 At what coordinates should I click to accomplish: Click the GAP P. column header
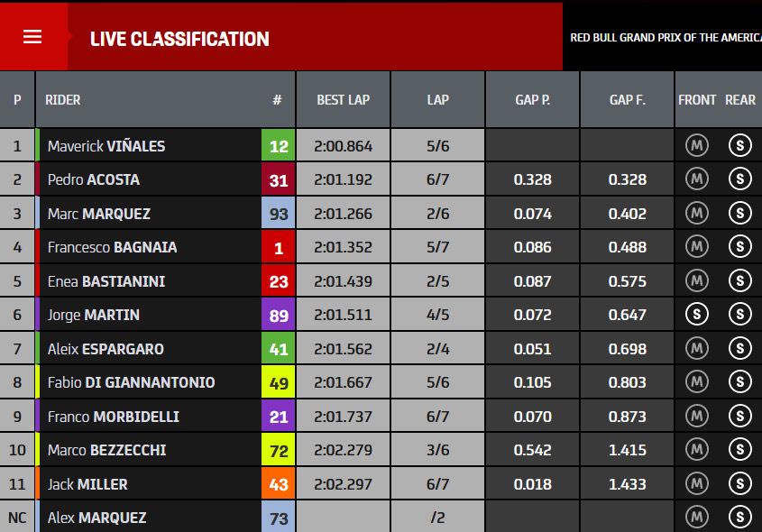click(x=533, y=99)
